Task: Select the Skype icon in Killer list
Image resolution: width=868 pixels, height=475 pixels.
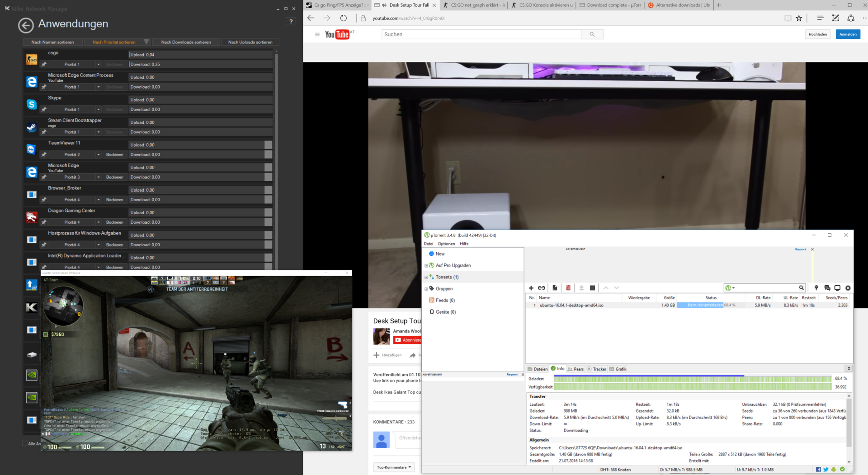Action: tap(32, 104)
